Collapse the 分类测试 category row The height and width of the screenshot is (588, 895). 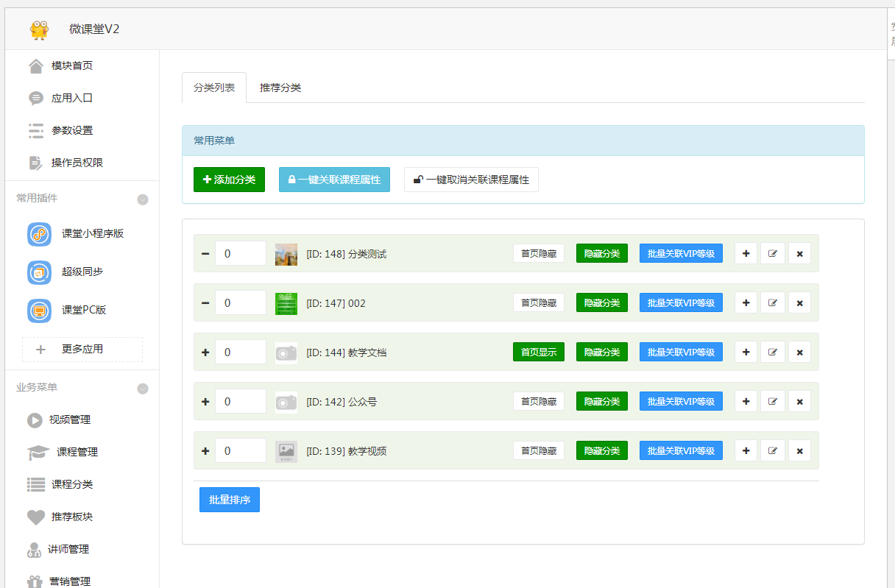pyautogui.click(x=205, y=253)
